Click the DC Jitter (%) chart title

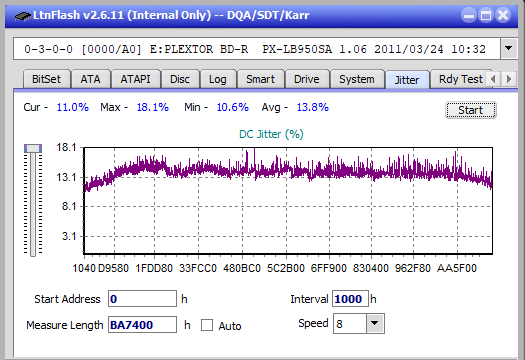point(271,134)
